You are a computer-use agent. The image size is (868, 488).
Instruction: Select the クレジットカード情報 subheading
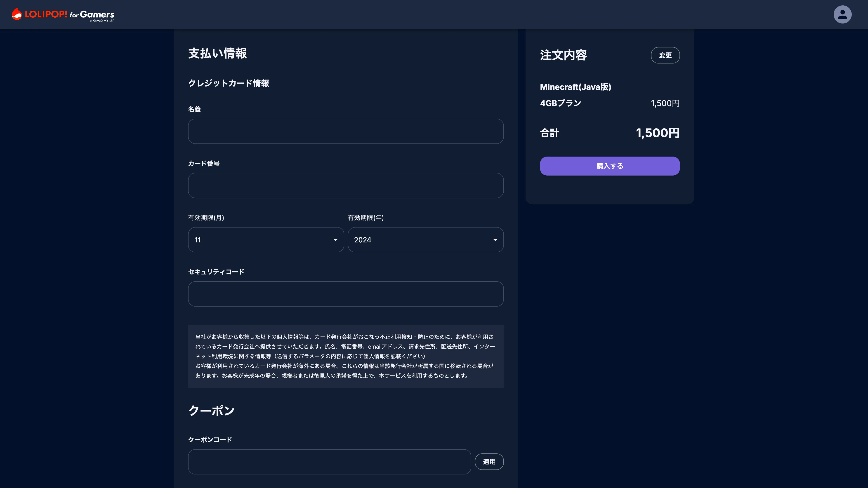pyautogui.click(x=229, y=83)
